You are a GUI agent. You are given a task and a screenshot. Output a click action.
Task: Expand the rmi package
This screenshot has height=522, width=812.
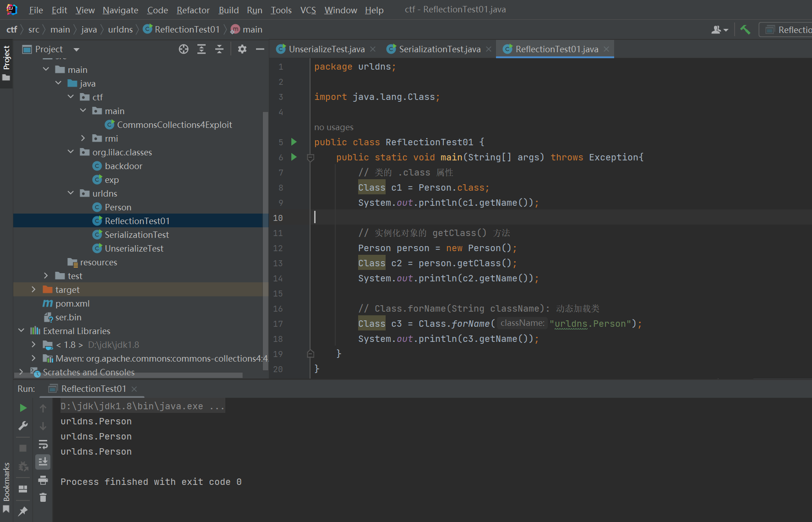83,138
